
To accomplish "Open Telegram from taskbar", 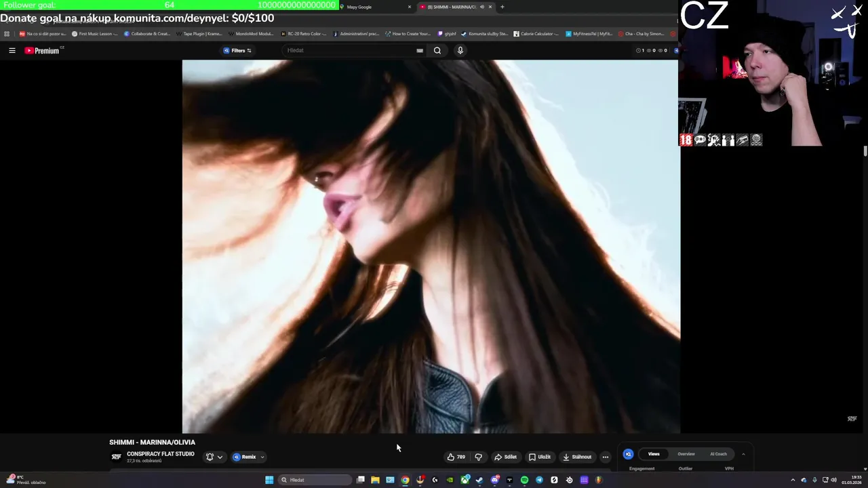I will (x=539, y=480).
